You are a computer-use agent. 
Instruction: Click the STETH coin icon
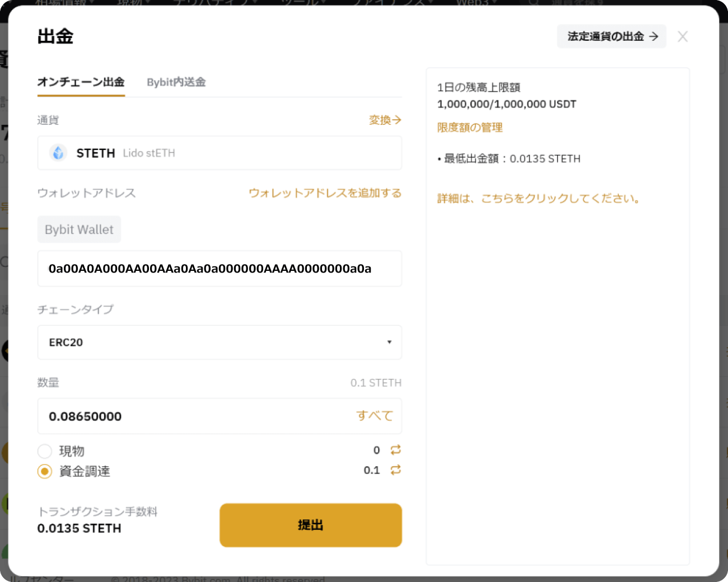[58, 153]
